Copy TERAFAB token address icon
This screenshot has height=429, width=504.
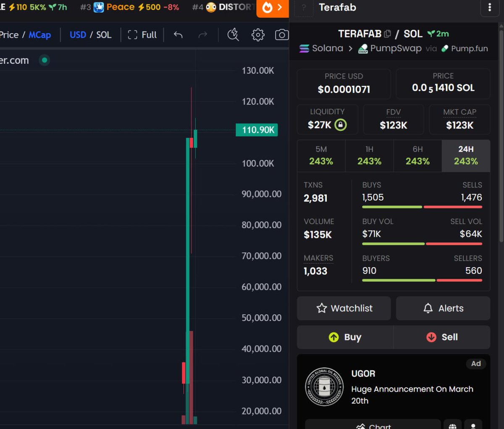coord(387,34)
